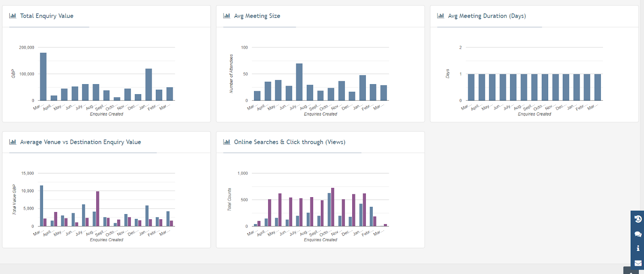Click 200,000 axis value in Total Enquiry Value
Viewport: 644px width, 274px height.
point(27,47)
